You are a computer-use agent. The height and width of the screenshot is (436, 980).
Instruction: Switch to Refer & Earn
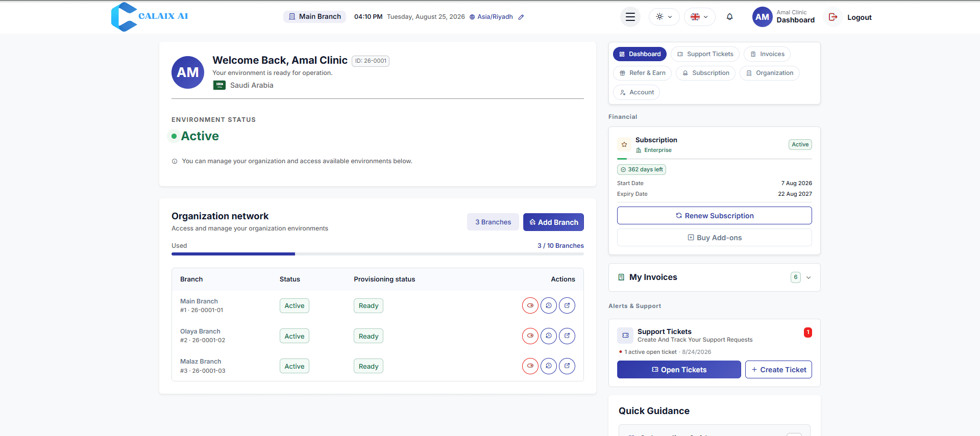(643, 73)
